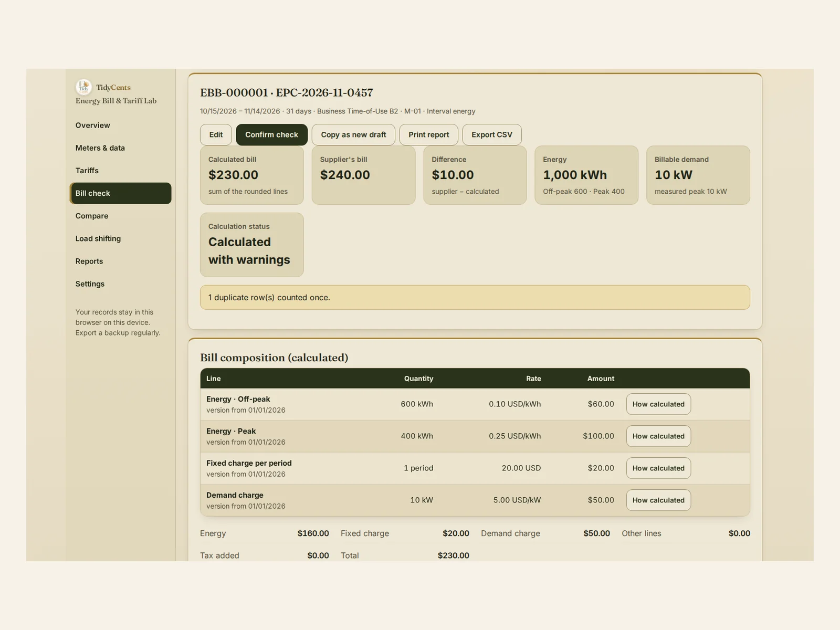Show how Fixed charge was calculated
Viewport: 840px width, 630px height.
tap(658, 468)
